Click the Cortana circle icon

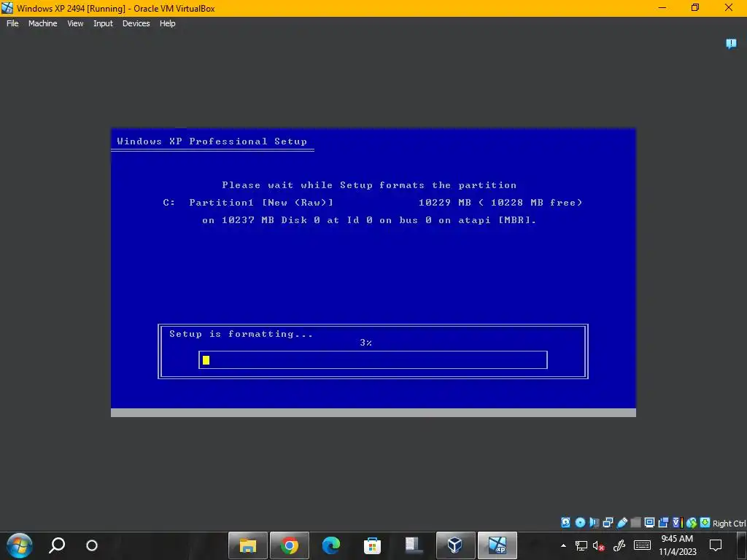[91, 545]
